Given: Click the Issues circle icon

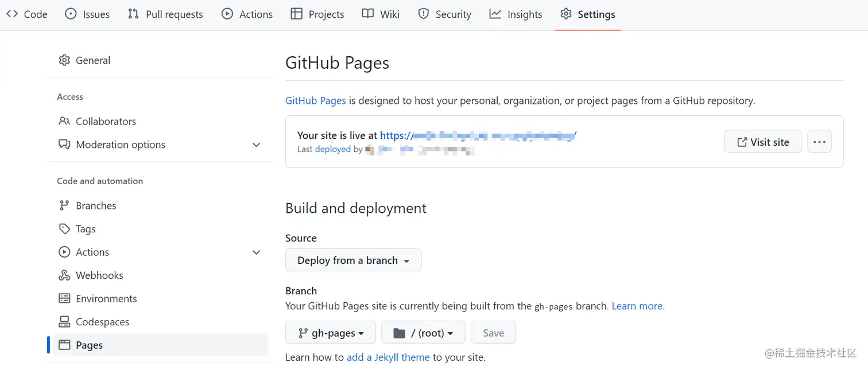Looking at the screenshot, I should tap(71, 14).
